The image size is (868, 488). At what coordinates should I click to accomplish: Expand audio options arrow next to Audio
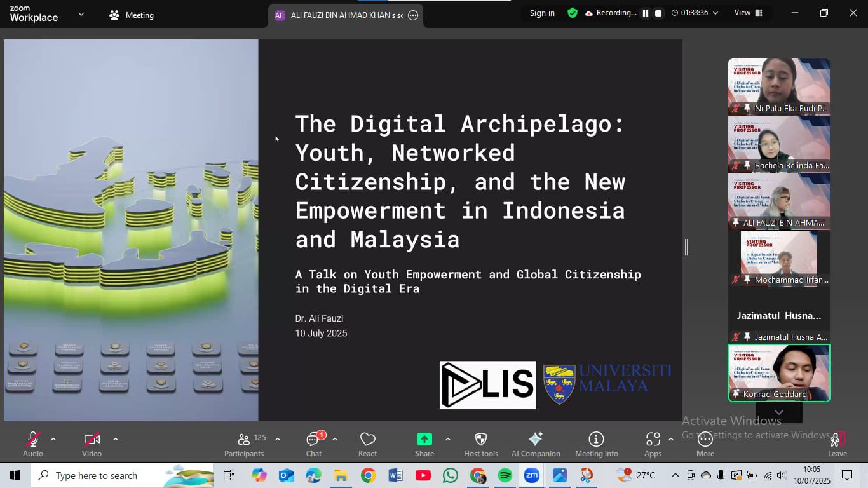point(53,439)
